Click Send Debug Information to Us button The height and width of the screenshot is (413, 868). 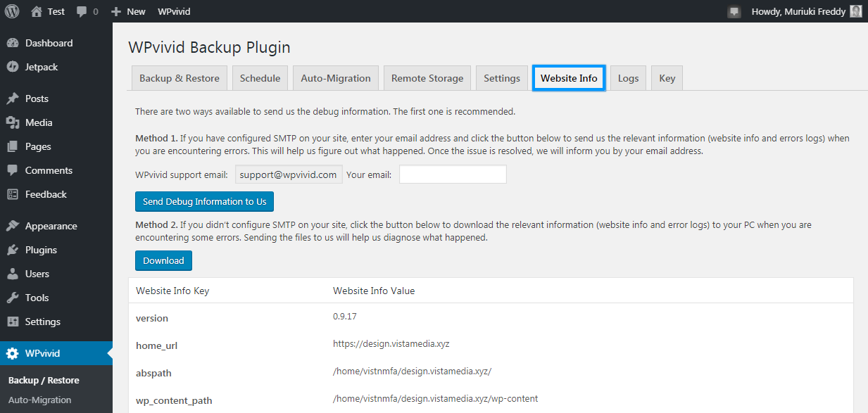click(x=205, y=201)
